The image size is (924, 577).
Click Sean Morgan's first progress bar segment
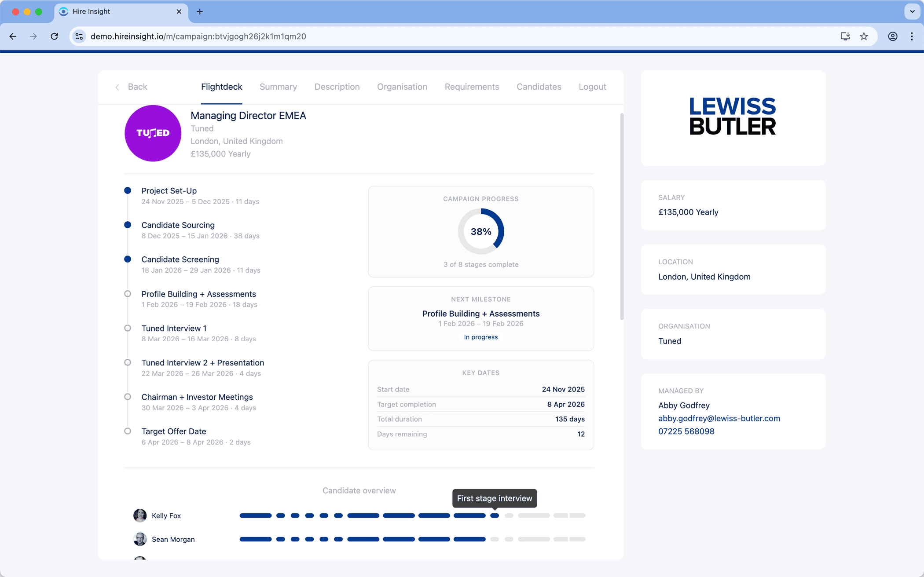click(x=255, y=539)
